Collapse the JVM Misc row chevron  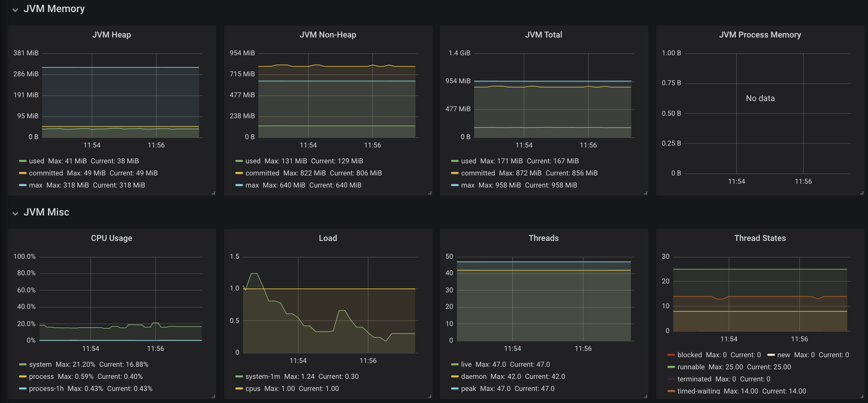coord(15,213)
